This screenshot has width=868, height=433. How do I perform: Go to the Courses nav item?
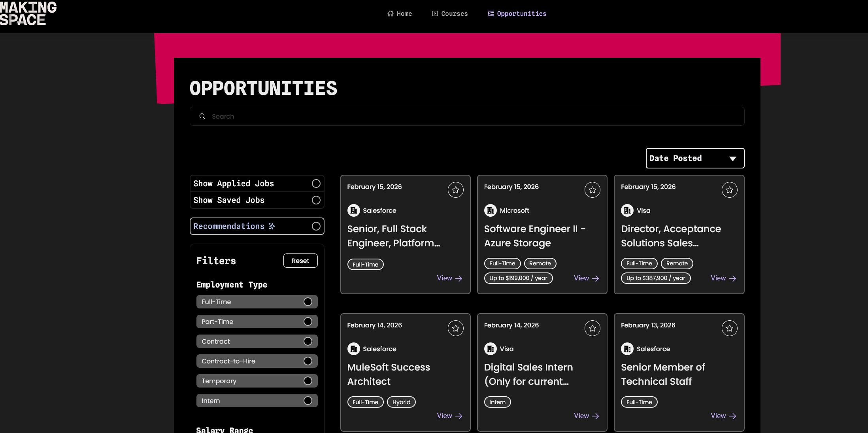point(450,13)
